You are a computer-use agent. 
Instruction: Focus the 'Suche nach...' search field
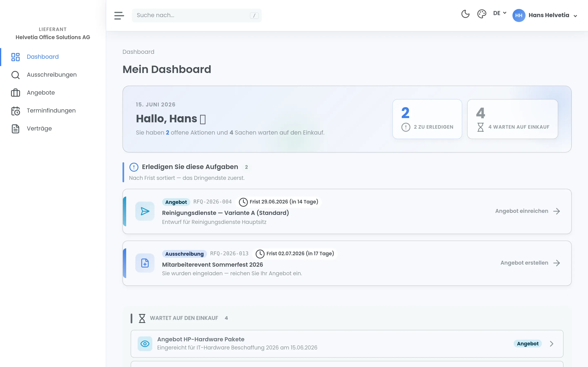[197, 15]
